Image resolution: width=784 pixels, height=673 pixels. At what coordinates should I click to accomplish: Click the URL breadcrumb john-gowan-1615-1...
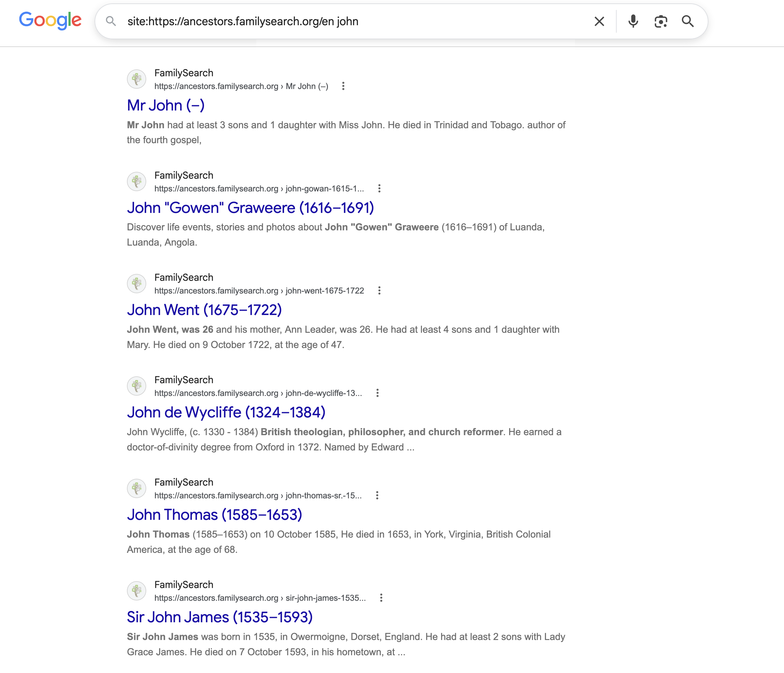click(259, 189)
